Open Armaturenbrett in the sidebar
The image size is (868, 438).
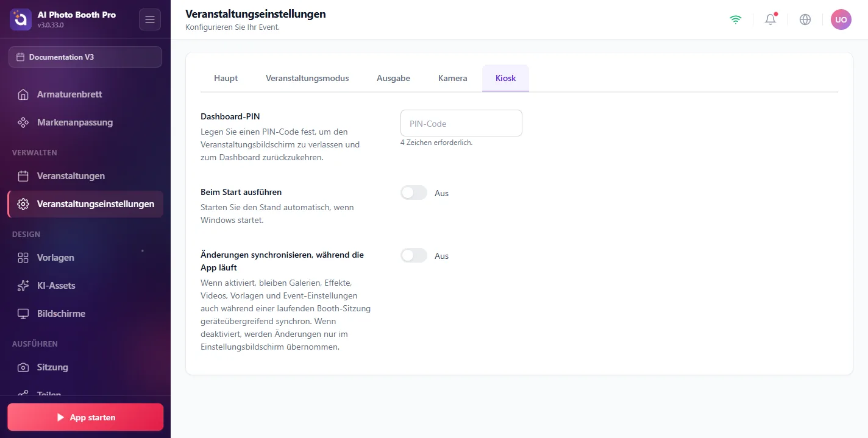click(85, 94)
